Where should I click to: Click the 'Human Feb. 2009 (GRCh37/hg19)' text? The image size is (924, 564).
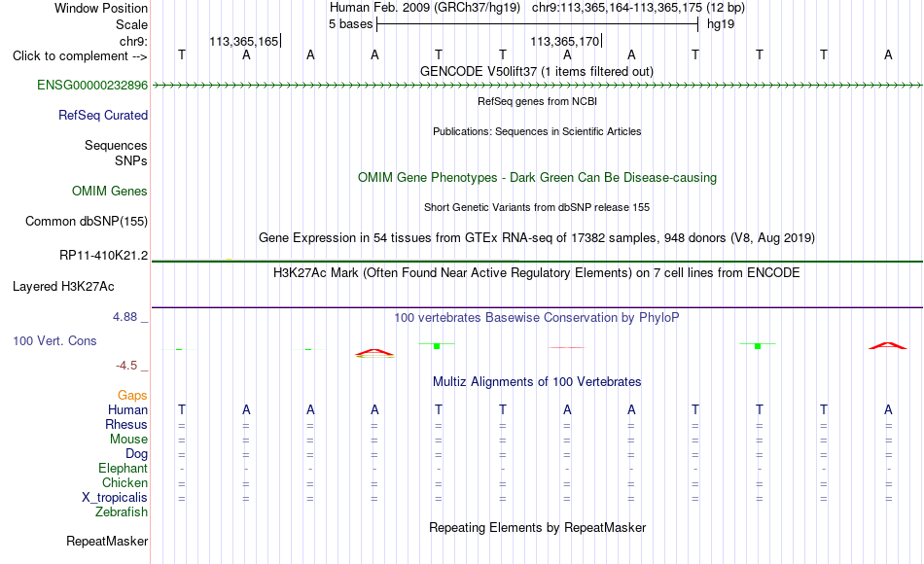[x=425, y=8]
